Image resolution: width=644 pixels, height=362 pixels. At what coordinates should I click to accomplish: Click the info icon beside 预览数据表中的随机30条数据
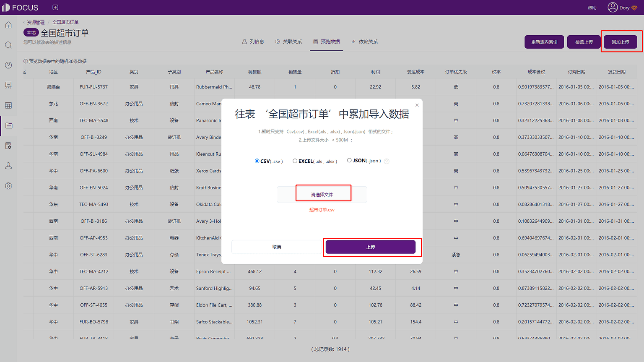26,61
